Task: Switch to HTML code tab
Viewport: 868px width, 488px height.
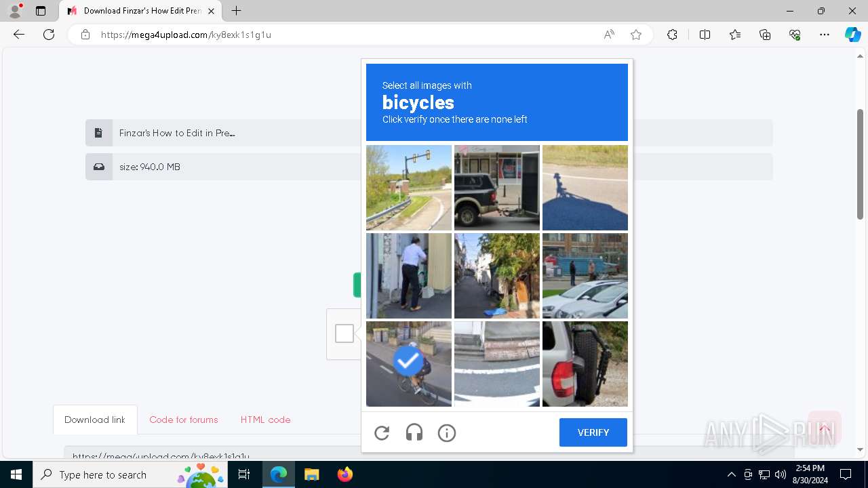Action: pos(265,420)
